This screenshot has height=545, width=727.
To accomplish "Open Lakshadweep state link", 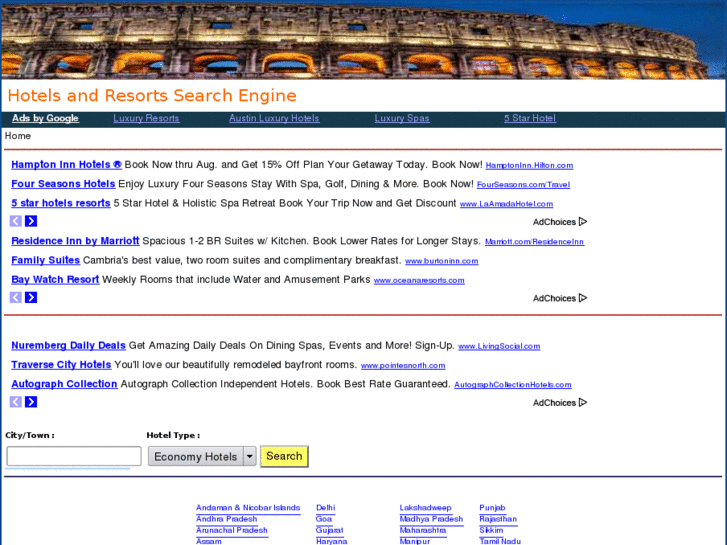I will (425, 508).
